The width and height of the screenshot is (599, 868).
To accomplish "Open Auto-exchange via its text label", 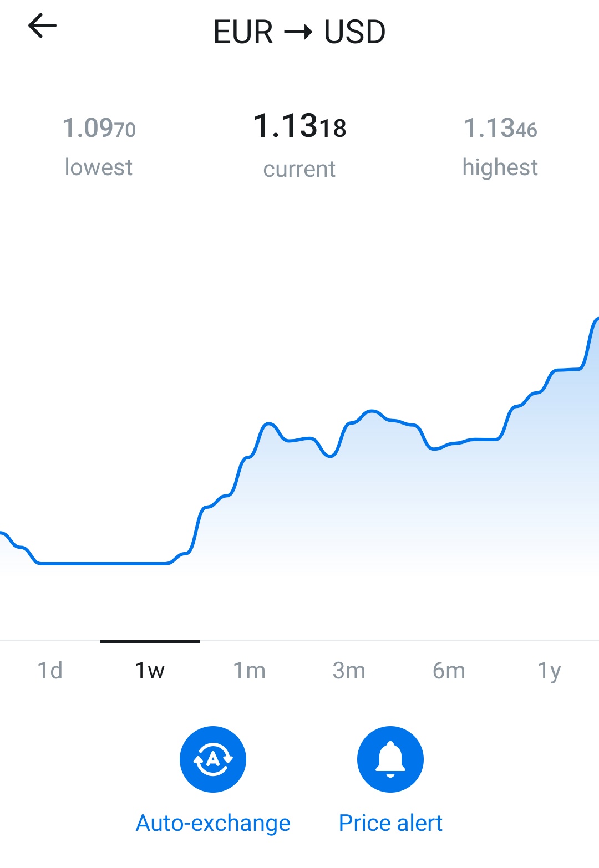I will click(x=213, y=823).
